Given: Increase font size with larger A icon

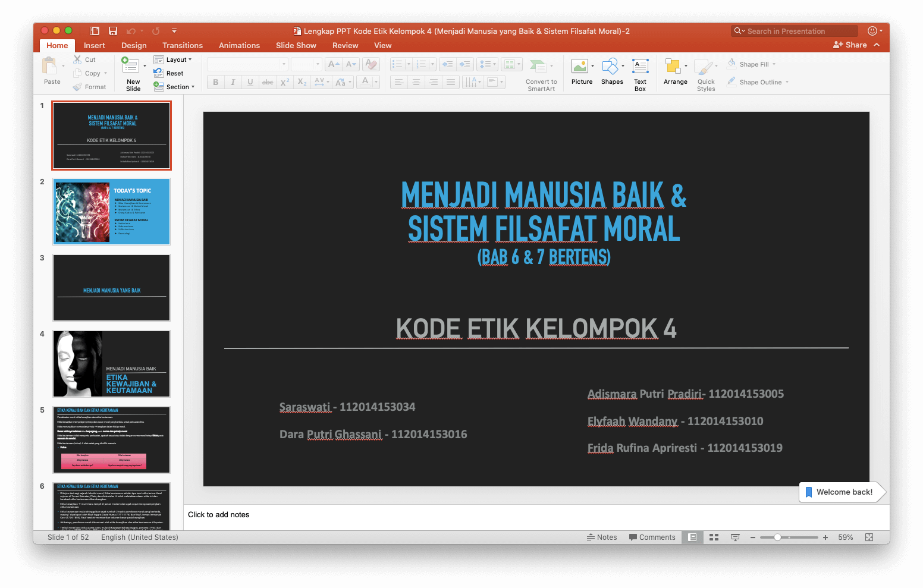Looking at the screenshot, I should [x=334, y=64].
